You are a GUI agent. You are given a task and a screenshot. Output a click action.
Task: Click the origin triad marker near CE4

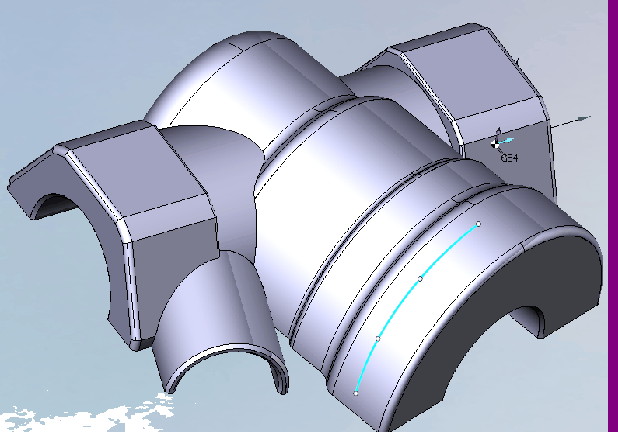click(497, 142)
